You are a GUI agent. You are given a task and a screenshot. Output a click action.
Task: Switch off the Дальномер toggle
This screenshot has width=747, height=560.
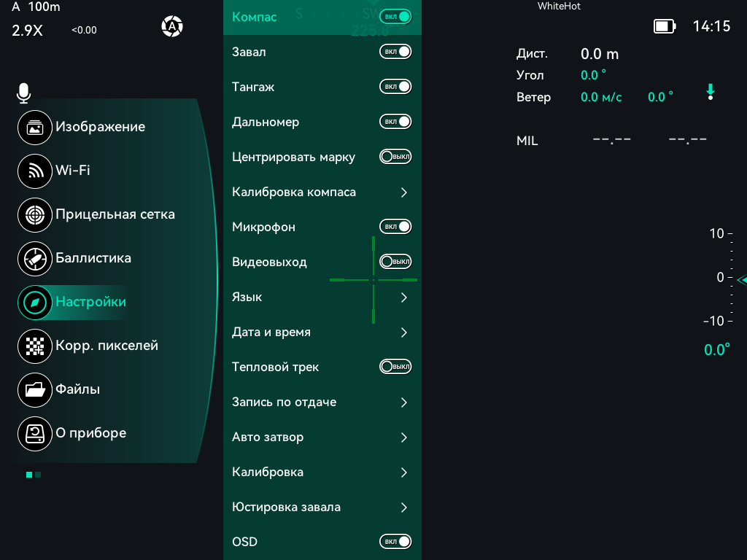[x=395, y=122]
